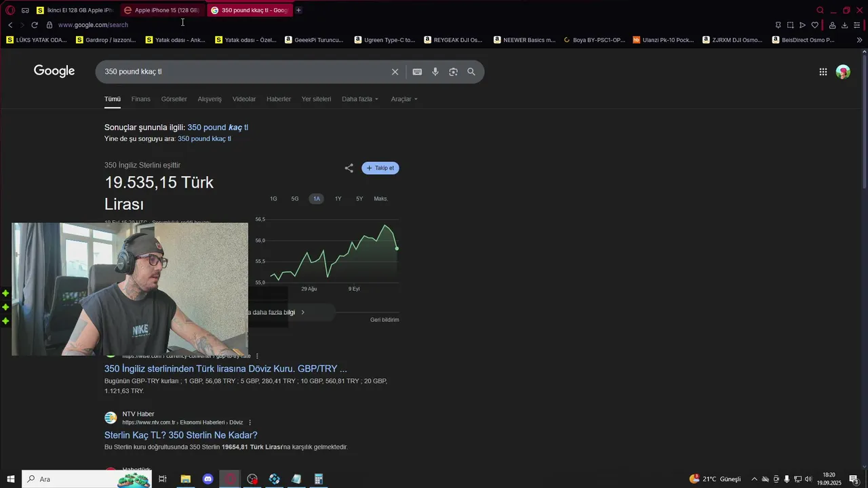Expand the Daha fazla search dropdown
The height and width of the screenshot is (488, 868).
[x=360, y=99]
